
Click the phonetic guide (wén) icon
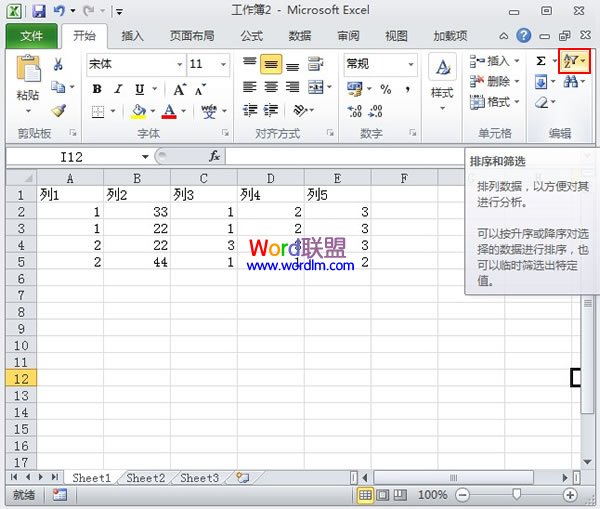click(x=209, y=111)
